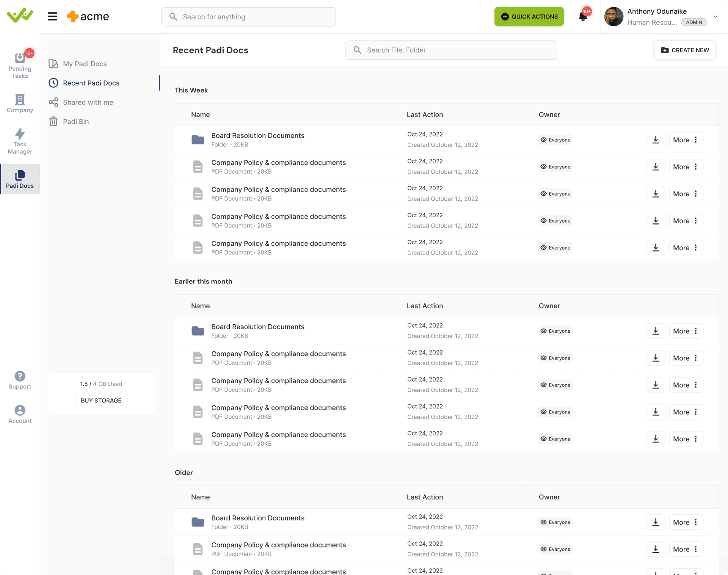The image size is (728, 575).
Task: Click the Search for anything field
Action: [249, 17]
